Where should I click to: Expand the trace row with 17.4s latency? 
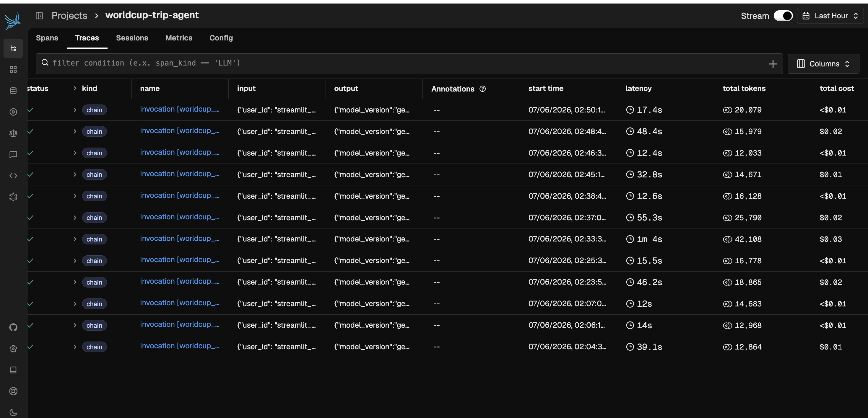point(75,110)
